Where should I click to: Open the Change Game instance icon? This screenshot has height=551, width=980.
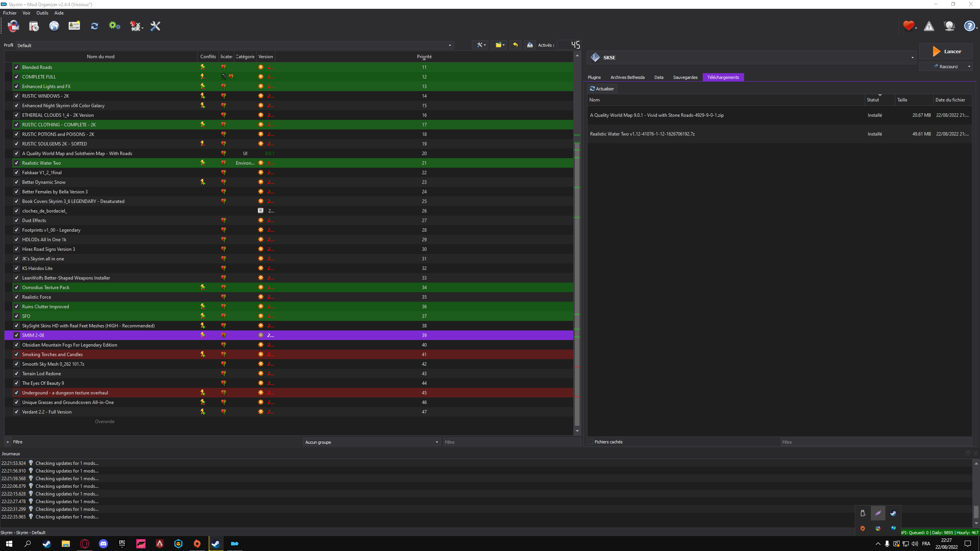[x=13, y=26]
